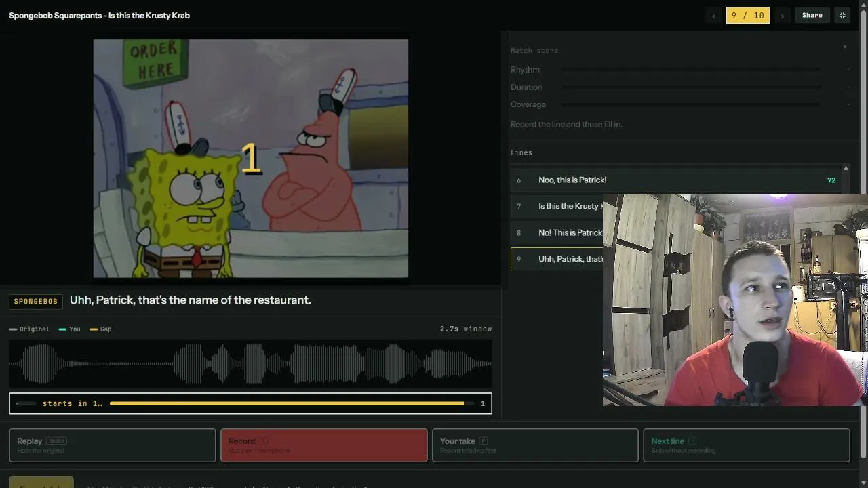Click the Replay button to hear the original

coord(113,445)
